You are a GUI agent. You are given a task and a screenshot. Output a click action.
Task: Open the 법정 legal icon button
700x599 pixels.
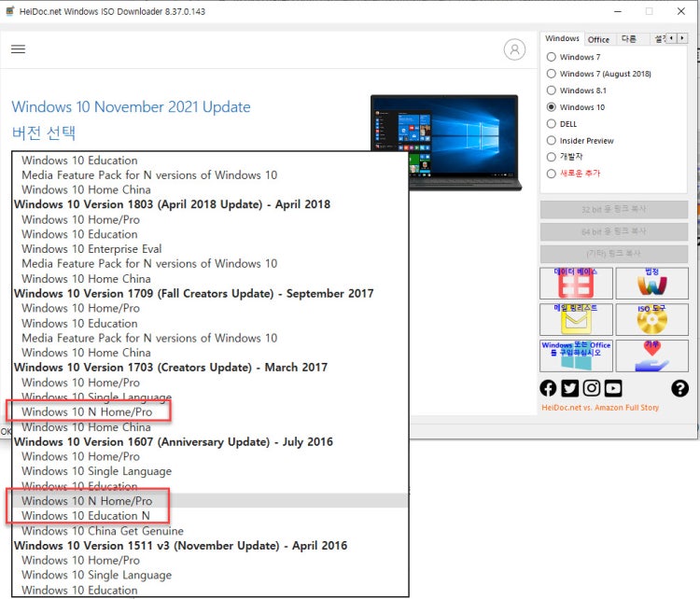(651, 283)
